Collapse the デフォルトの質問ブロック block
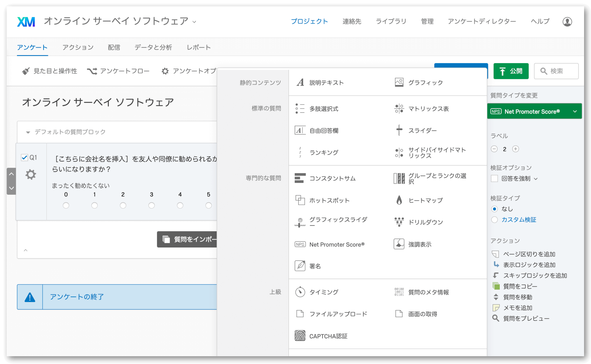591x364 pixels. point(28,132)
